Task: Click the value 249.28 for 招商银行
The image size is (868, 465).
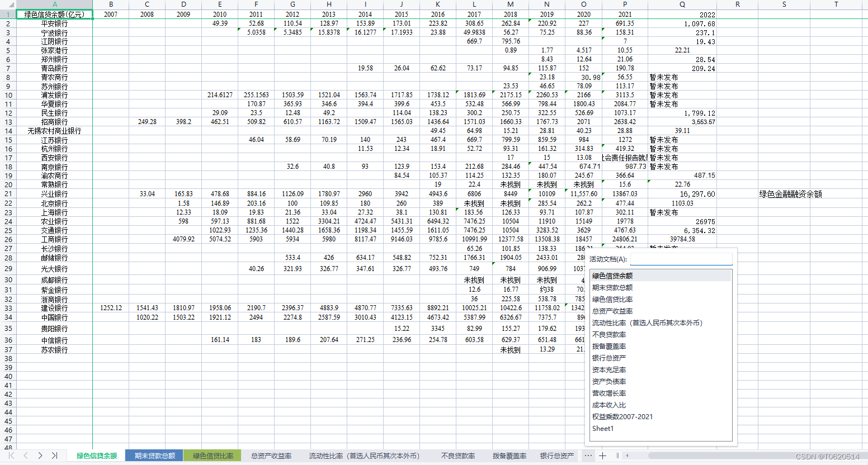Action: (147, 122)
